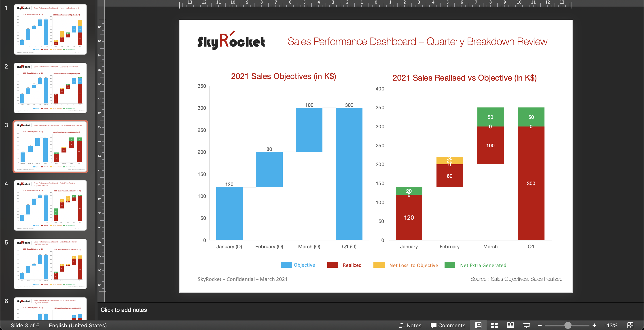Click the Q1 (O) blue bar

349,174
